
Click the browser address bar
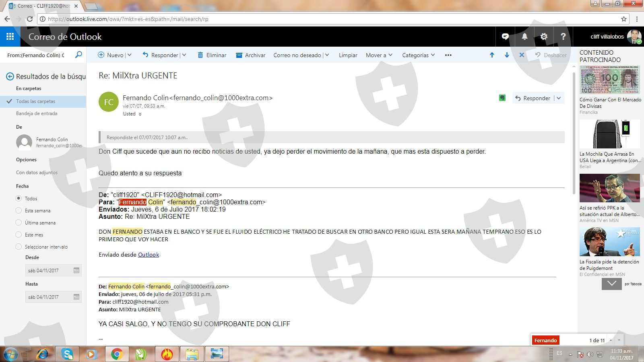(x=330, y=19)
